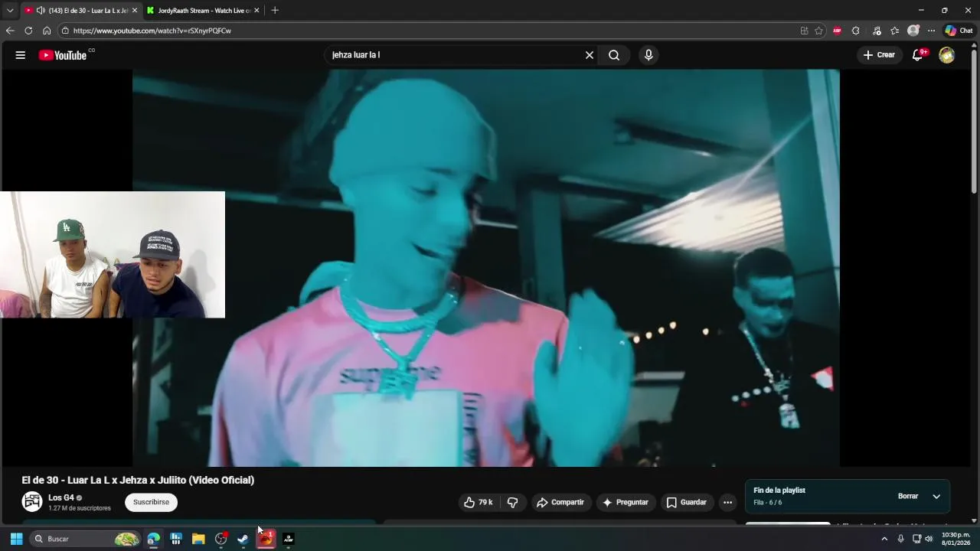Click the magnifier search button
The image size is (980, 551).
click(614, 55)
